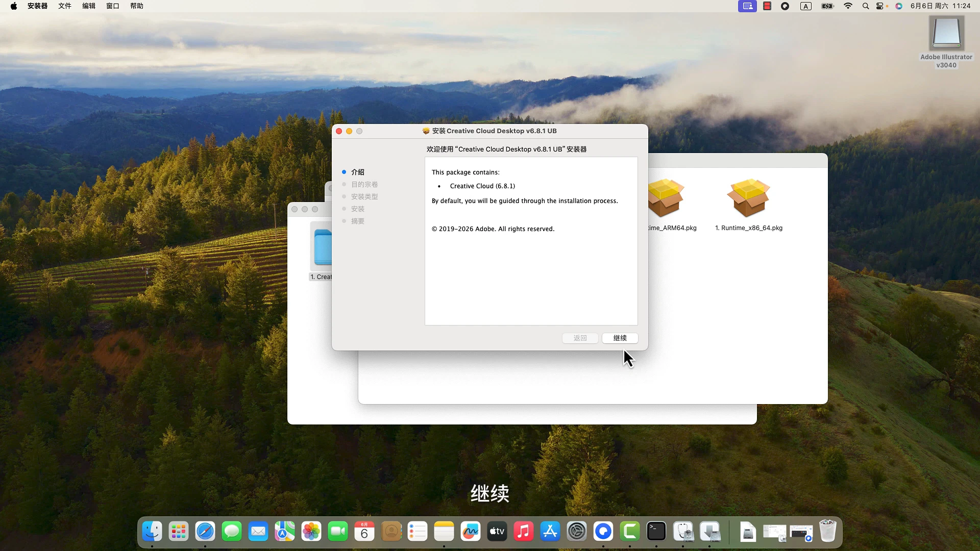The height and width of the screenshot is (551, 980).
Task: Open Music from the Dock
Action: coord(524,532)
